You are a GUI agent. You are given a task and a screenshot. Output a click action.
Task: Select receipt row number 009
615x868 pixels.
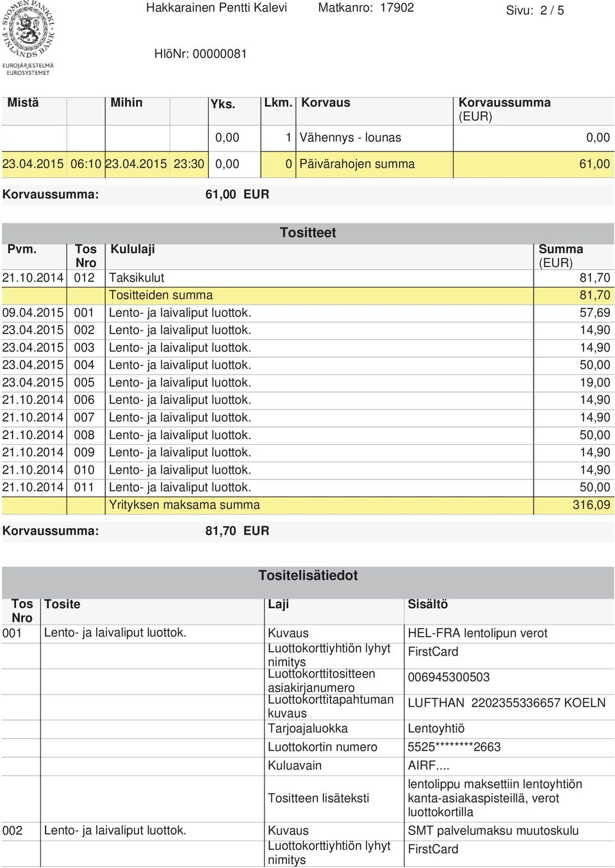(x=307, y=453)
